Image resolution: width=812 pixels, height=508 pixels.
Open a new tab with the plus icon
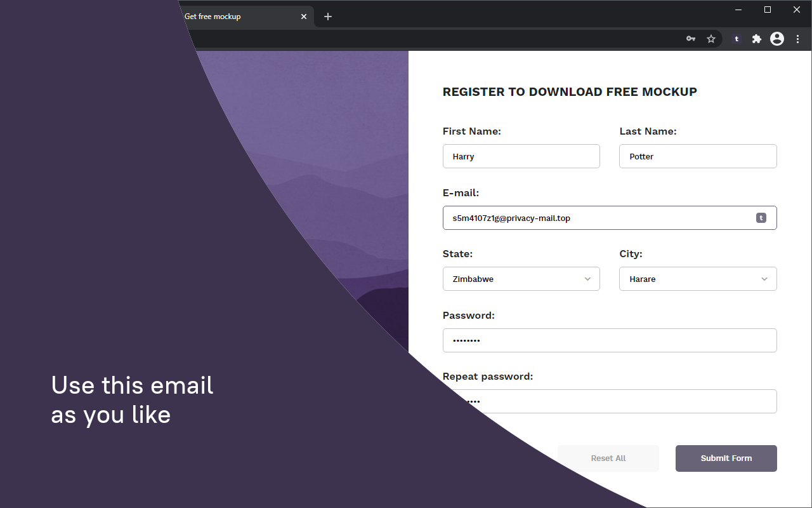point(328,17)
